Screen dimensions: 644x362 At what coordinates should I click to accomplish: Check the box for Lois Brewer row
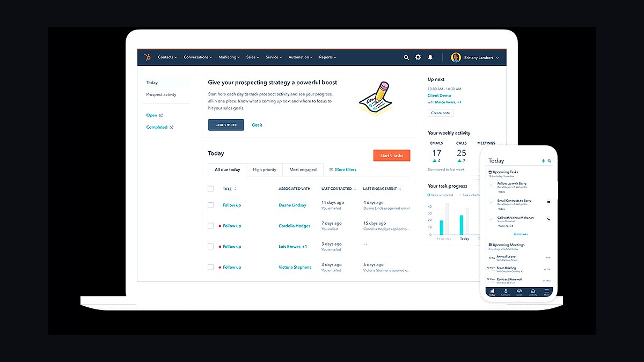210,247
